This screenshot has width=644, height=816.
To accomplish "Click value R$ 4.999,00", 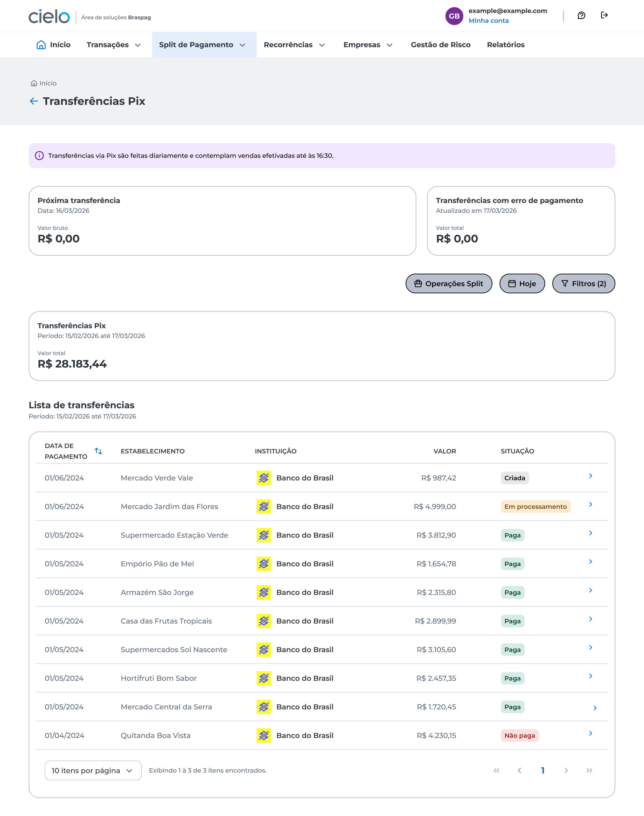I will 435,507.
